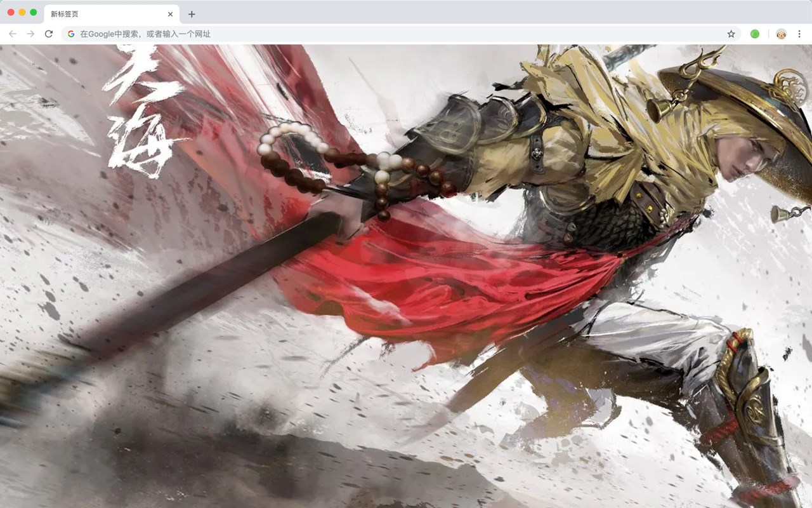Click the browser back arrow
The height and width of the screenshot is (508, 812).
[x=13, y=34]
